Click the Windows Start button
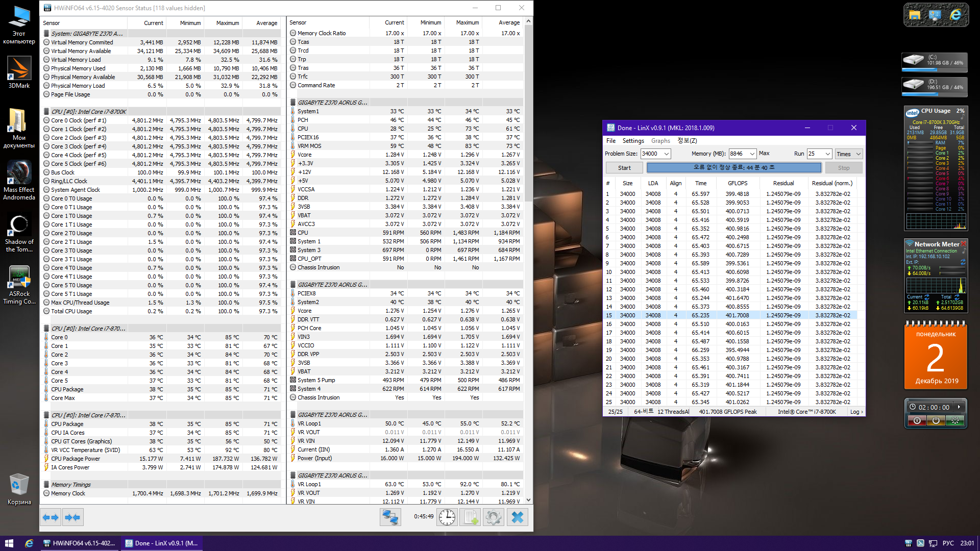Screen dimensions: 980x551 pos(9,543)
